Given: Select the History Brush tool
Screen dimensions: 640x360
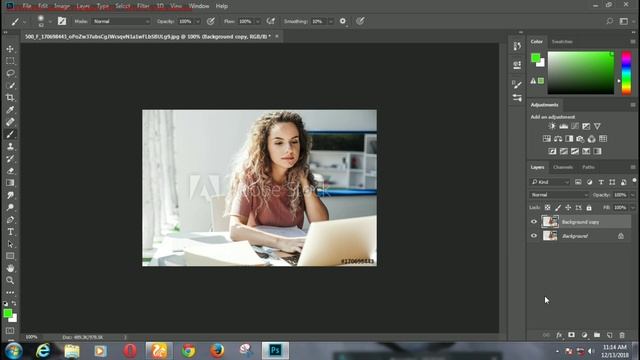Looking at the screenshot, I should (x=10, y=159).
